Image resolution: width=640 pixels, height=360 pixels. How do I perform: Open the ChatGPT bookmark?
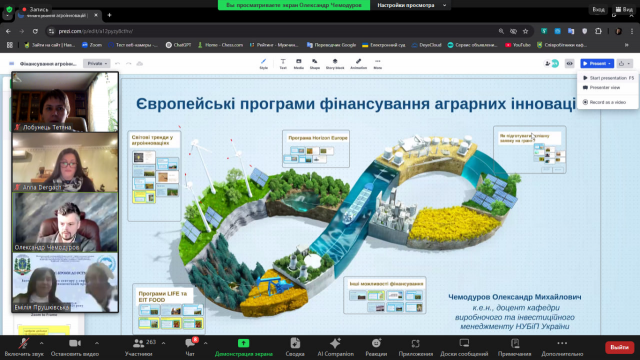(178, 45)
